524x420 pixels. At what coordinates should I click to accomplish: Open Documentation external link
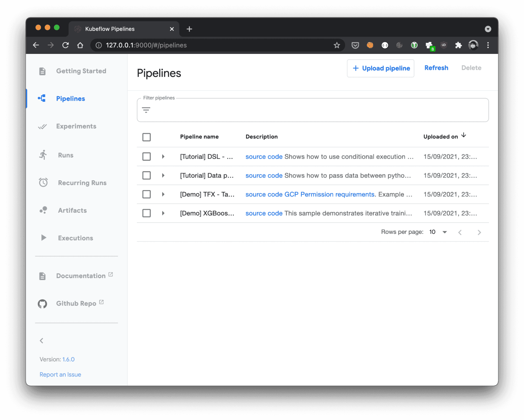[84, 276]
